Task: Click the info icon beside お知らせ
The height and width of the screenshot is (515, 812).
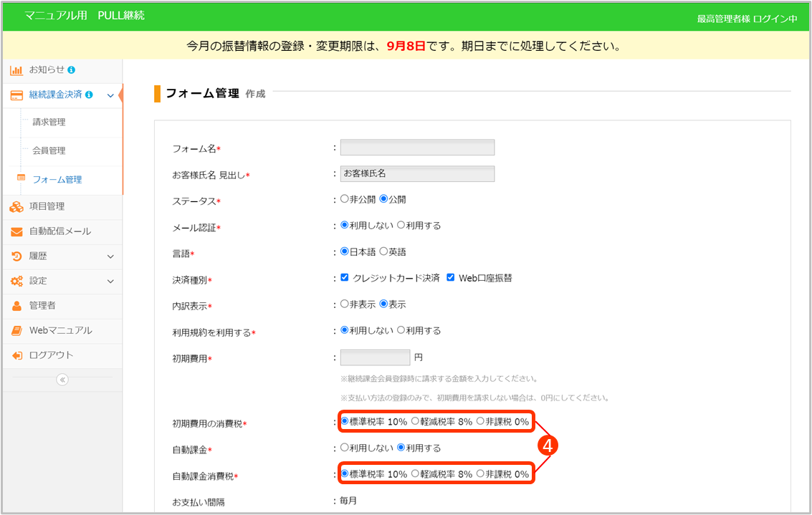Action: click(x=72, y=70)
